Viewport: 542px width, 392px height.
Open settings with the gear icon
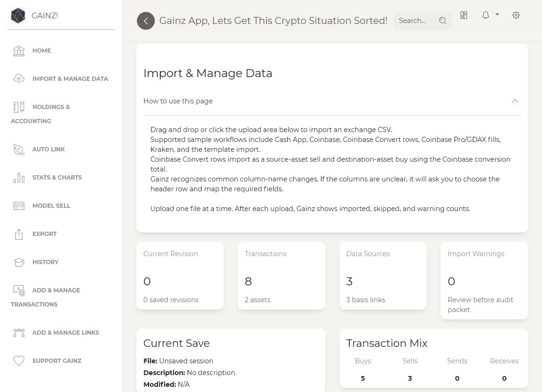pos(516,15)
